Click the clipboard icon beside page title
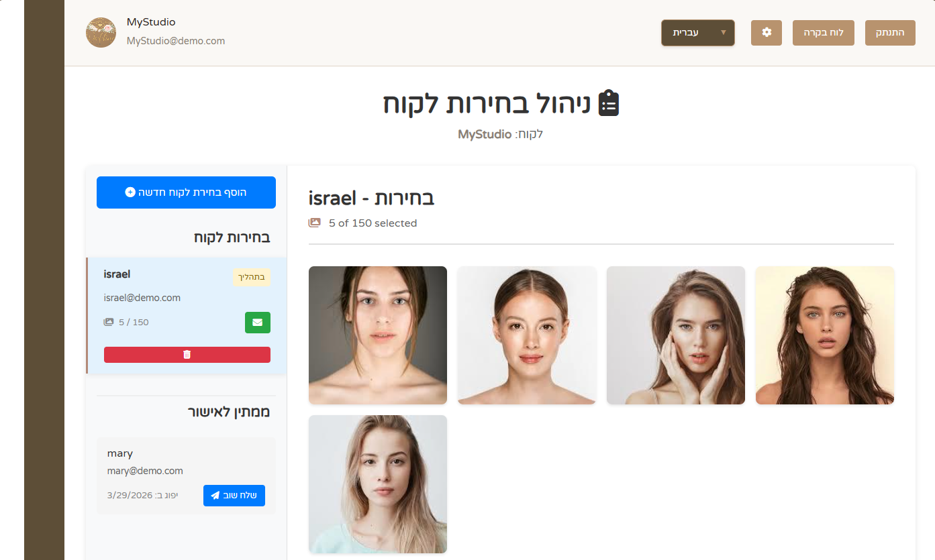The width and height of the screenshot is (935, 560). point(609,103)
